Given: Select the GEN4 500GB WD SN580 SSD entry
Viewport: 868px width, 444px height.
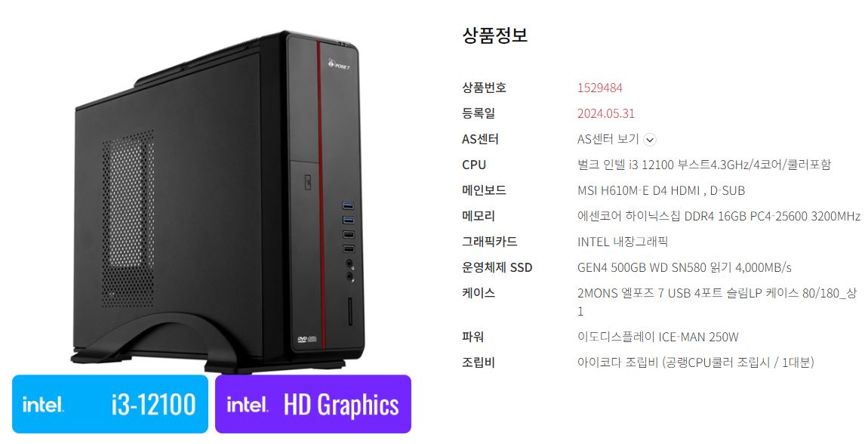Looking at the screenshot, I should 685,267.
